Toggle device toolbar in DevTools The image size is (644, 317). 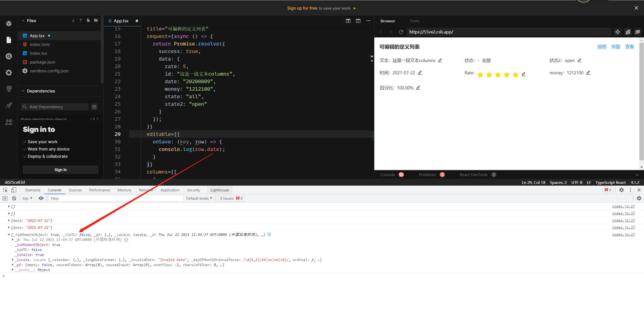coord(14,190)
